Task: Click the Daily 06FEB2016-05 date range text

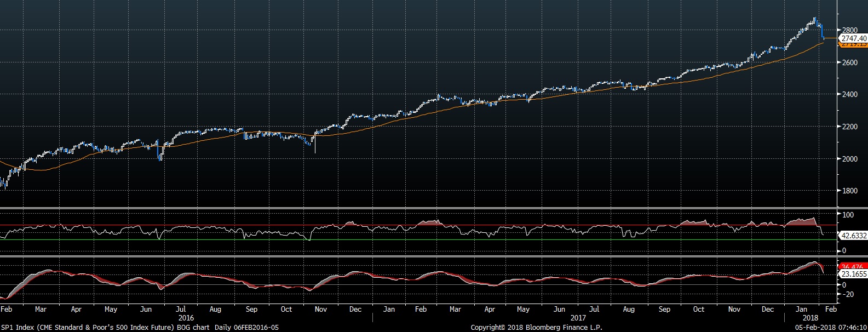Action: 246,328
